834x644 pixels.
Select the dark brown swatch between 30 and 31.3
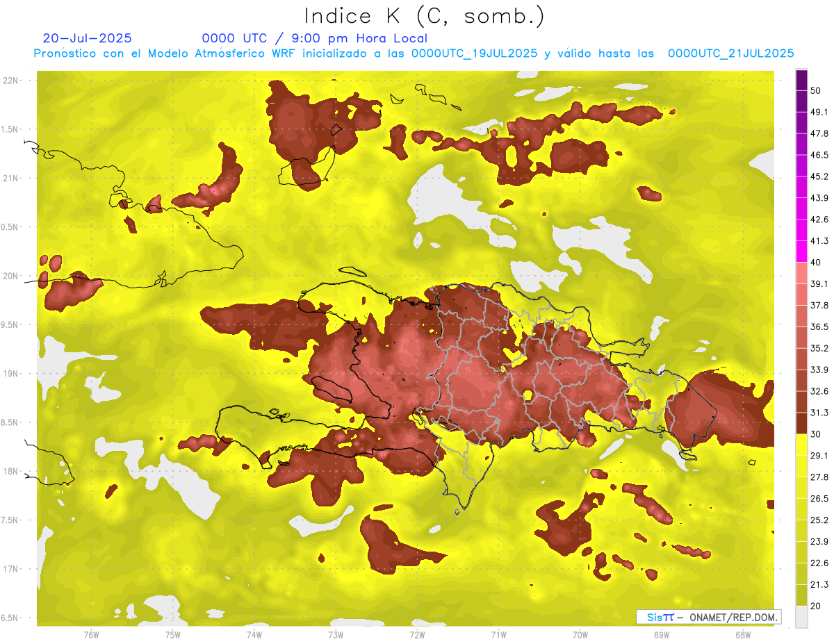tap(801, 423)
